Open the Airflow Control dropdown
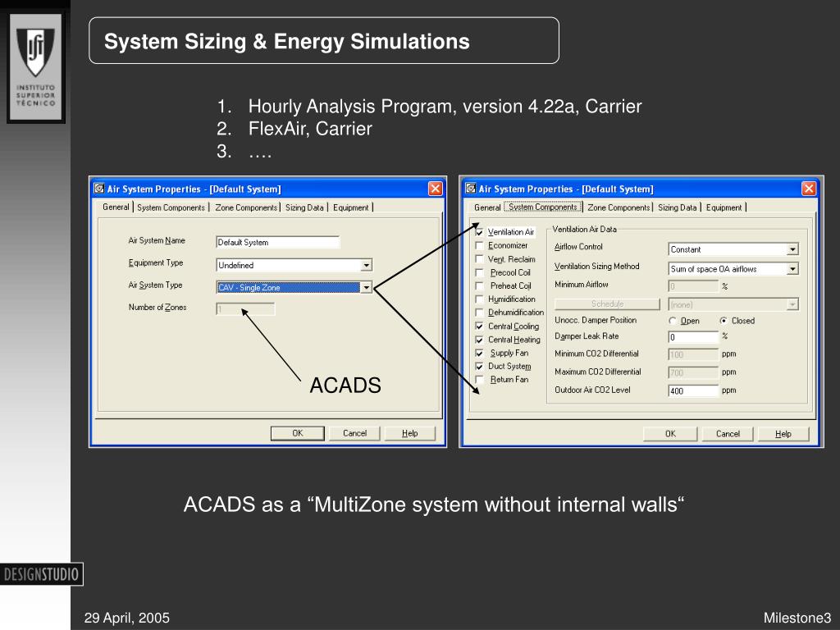This screenshot has height=630, width=840. [x=792, y=249]
